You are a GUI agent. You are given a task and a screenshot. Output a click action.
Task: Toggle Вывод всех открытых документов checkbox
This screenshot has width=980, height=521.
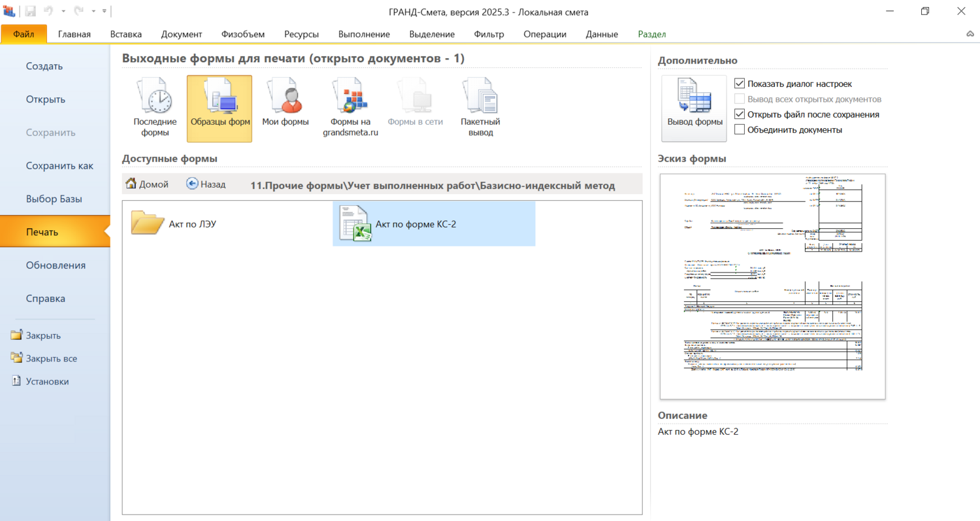click(x=740, y=99)
